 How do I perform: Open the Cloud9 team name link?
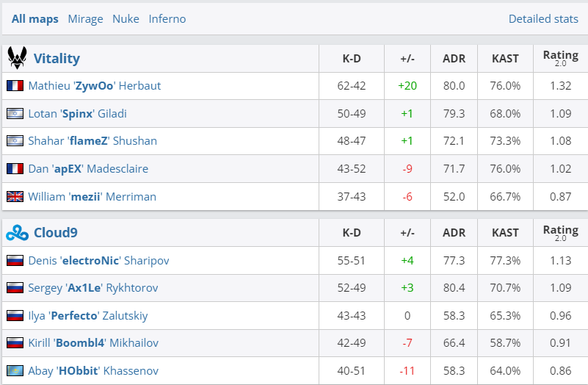pos(56,233)
